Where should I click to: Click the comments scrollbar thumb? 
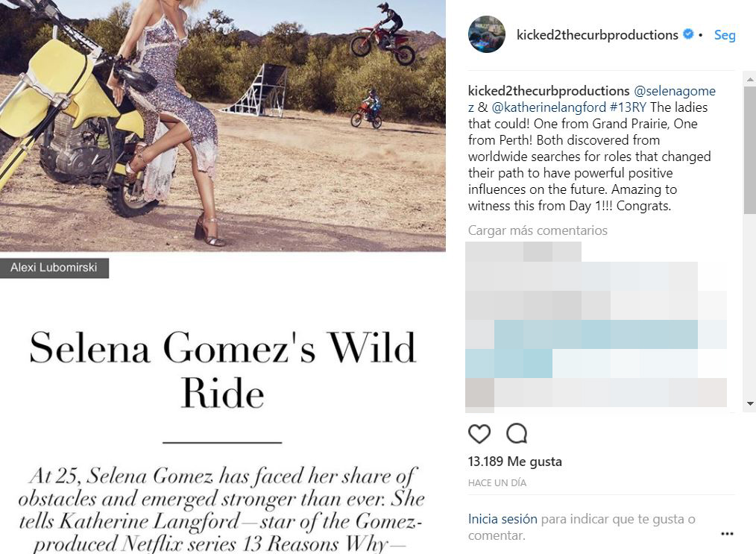(749, 149)
